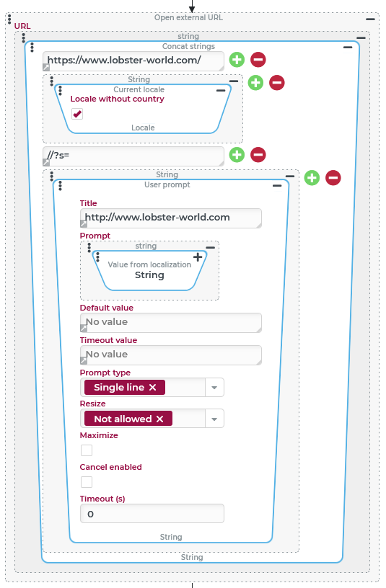Open Concat strings block options menu dots
The image size is (386, 588).
(32, 48)
